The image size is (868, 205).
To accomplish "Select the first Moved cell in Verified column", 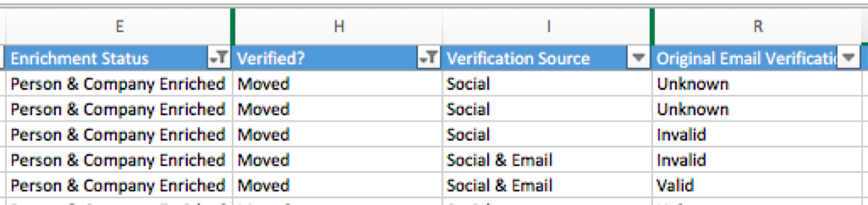I will (x=337, y=84).
